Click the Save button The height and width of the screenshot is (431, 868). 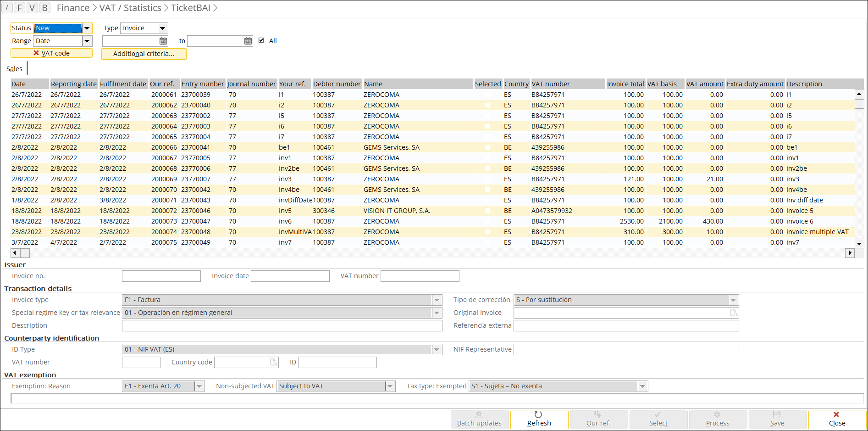[777, 419]
